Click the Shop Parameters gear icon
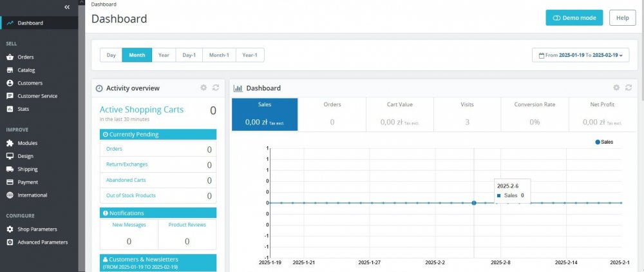The image size is (644, 272). [x=10, y=229]
